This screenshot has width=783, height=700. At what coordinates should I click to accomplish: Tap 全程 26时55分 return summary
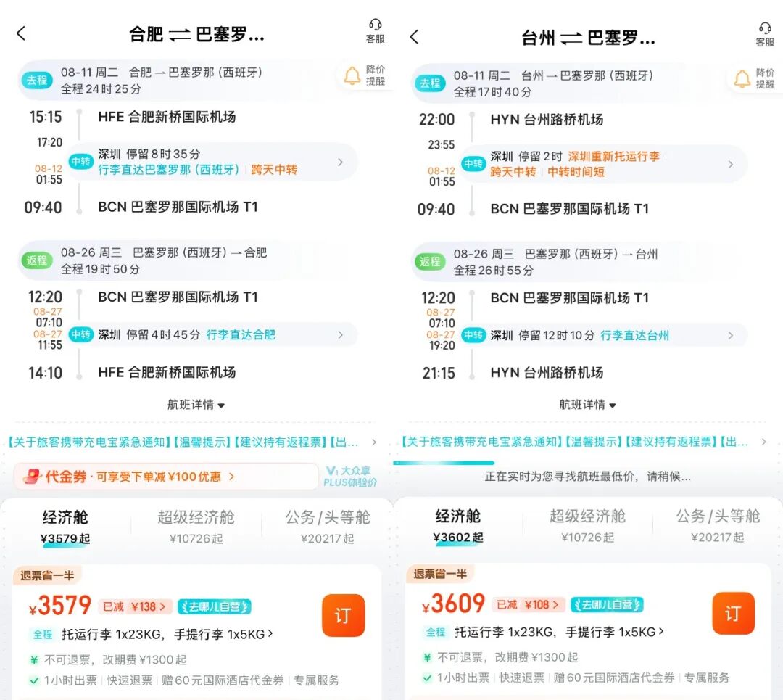click(494, 271)
